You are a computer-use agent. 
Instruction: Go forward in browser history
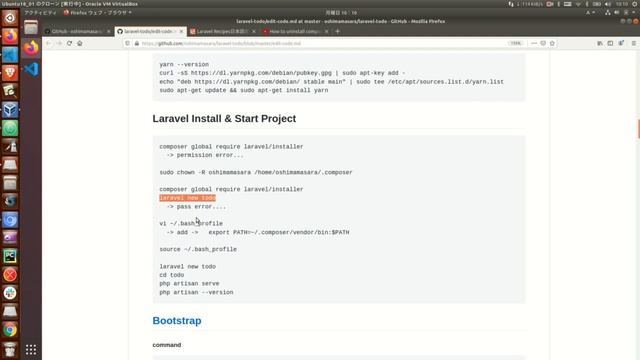click(x=59, y=43)
